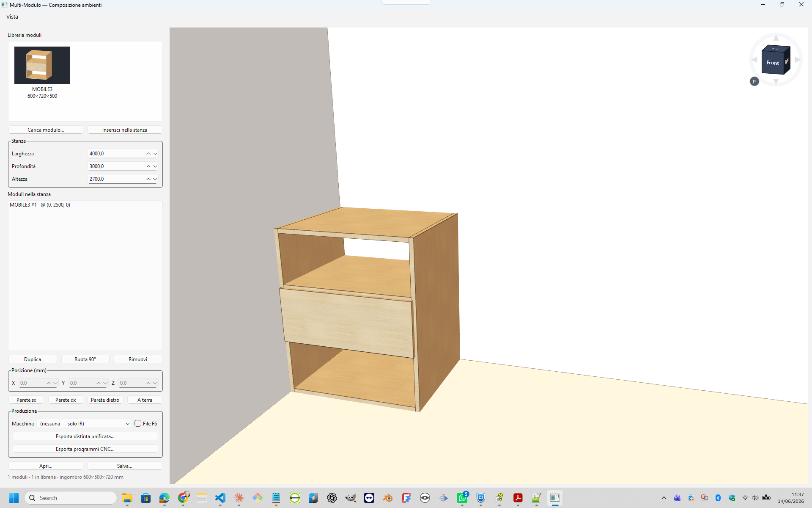Increase the Altezza value with up arrow

click(148, 179)
